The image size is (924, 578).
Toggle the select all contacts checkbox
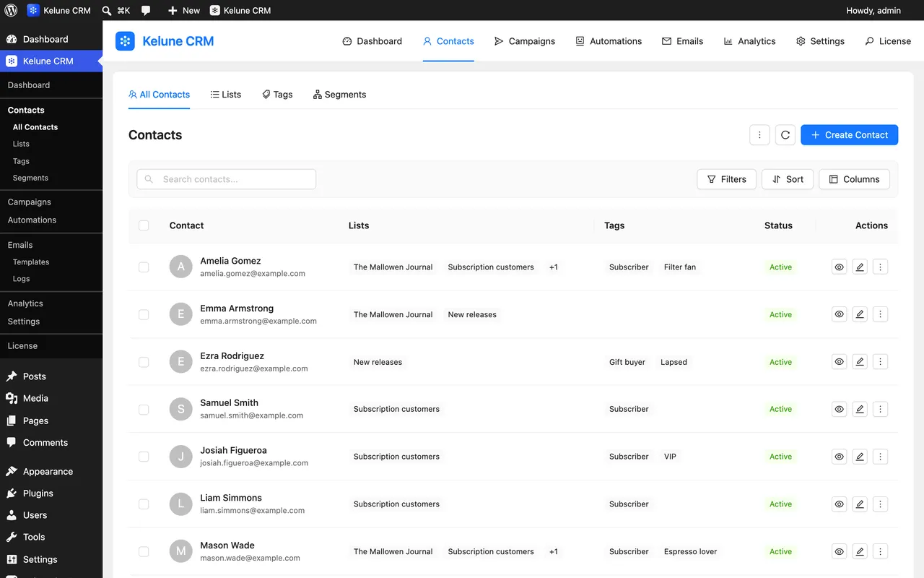[144, 225]
